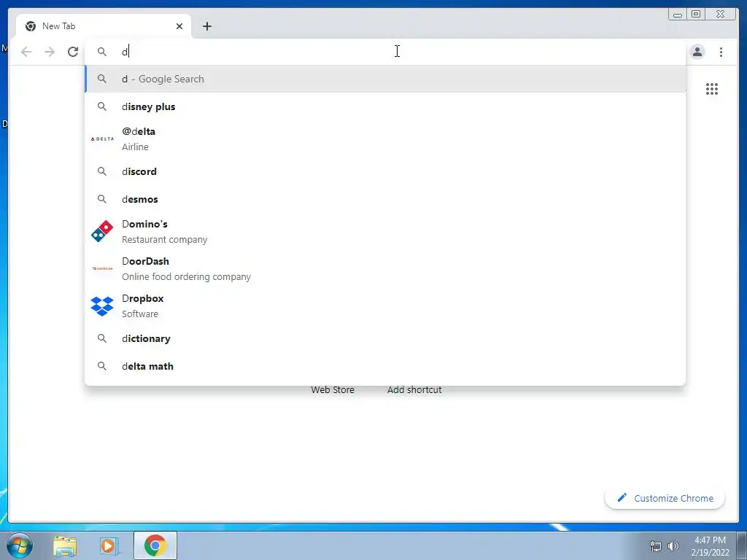
Task: Restore down the Chrome window
Action: [696, 15]
